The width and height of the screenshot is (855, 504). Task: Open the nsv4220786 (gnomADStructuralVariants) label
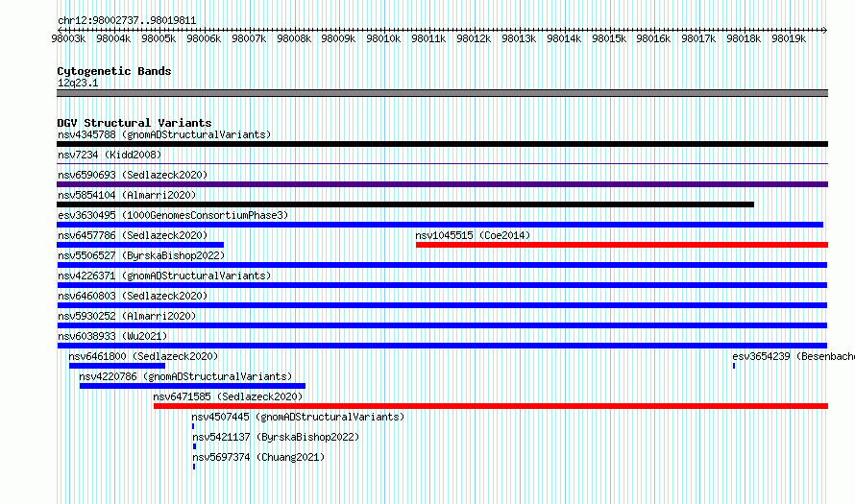tap(185, 376)
